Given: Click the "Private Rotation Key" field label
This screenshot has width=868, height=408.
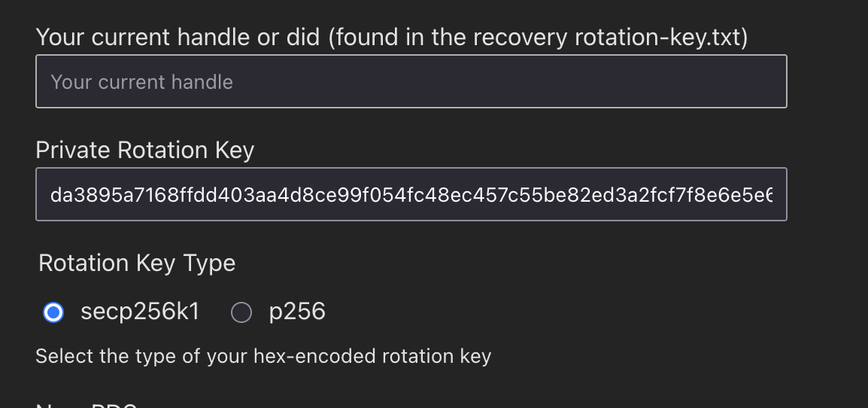Looking at the screenshot, I should coord(145,151).
